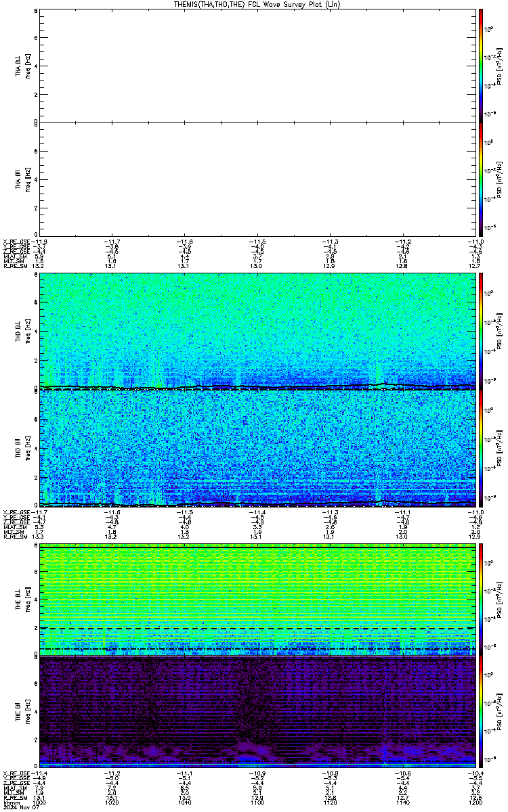Click the PSD color bar beside THE B-parallel panel

(481, 712)
